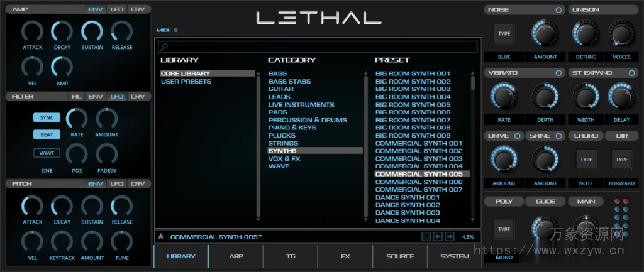Viewport: 644px width, 272px height.
Task: Click the AMP Decay knob
Action: tap(62, 31)
